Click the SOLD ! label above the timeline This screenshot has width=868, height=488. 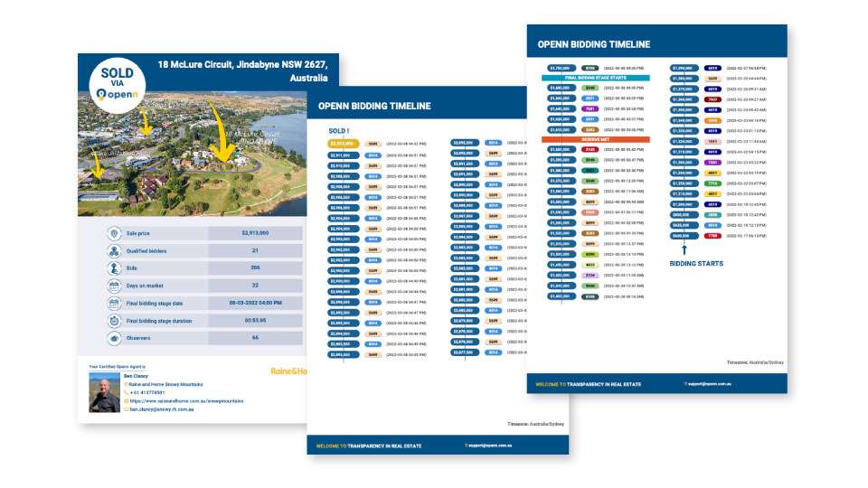tap(339, 131)
